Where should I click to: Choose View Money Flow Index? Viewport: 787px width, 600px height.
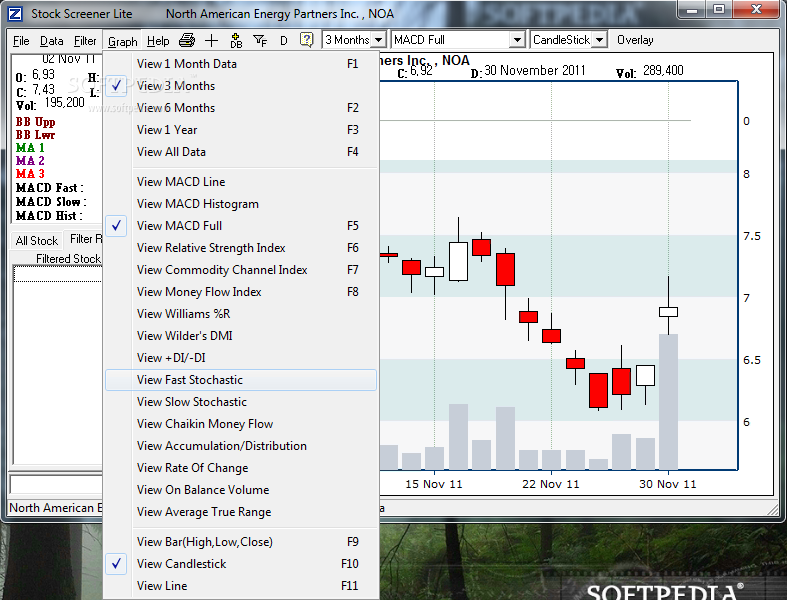(x=241, y=292)
